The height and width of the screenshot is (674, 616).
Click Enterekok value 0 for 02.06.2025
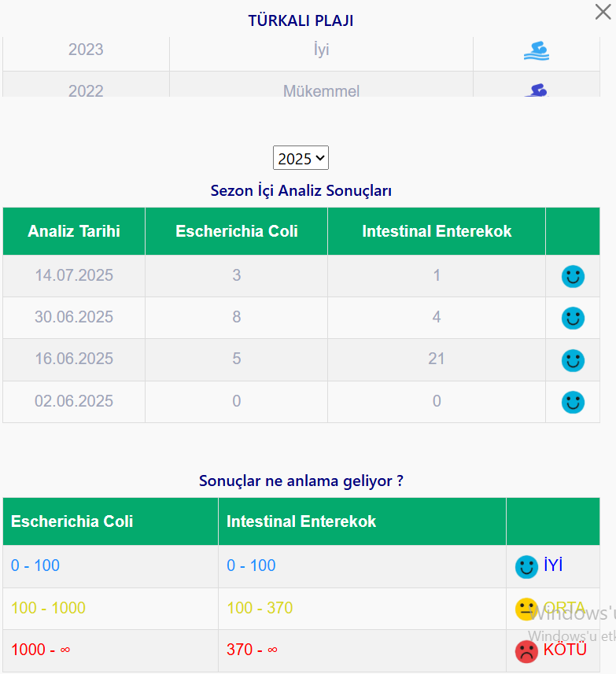437,401
